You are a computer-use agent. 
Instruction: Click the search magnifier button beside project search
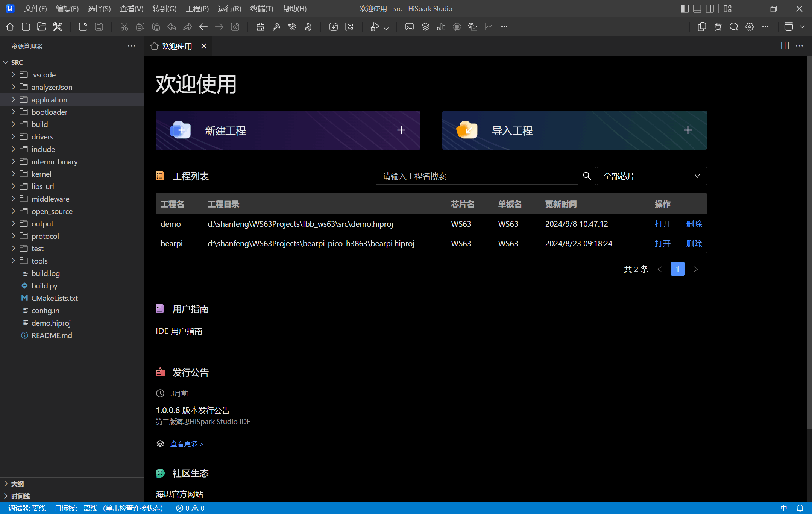point(587,176)
